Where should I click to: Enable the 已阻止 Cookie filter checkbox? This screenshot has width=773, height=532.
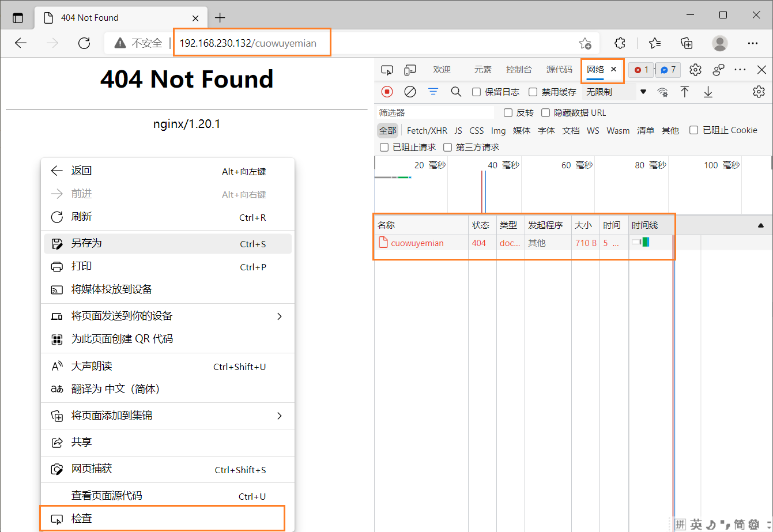[x=693, y=130]
